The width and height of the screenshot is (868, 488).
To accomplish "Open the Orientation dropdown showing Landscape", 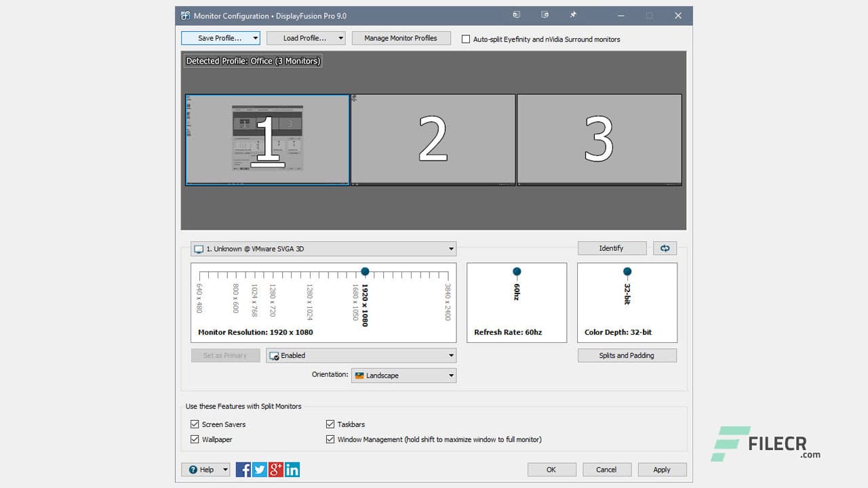I will [452, 375].
